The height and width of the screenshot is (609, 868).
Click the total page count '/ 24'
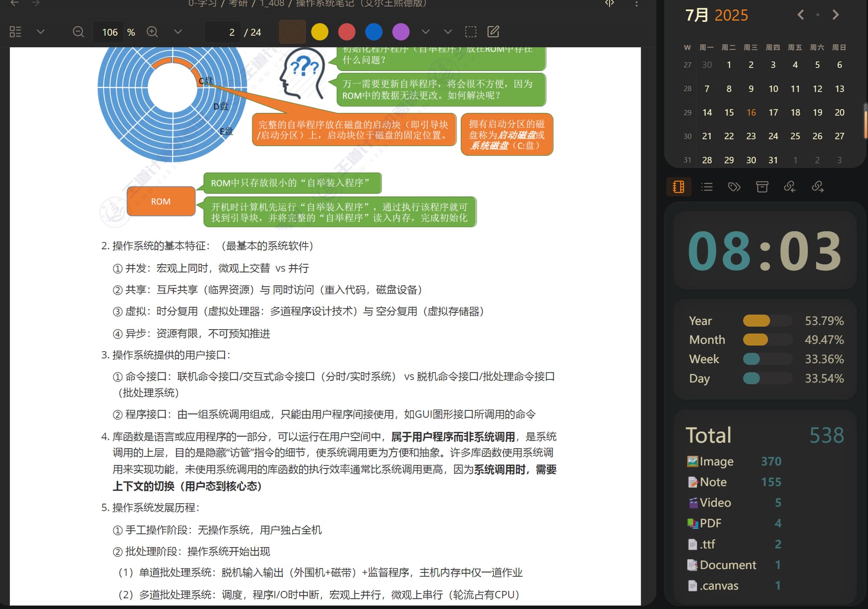coord(253,32)
